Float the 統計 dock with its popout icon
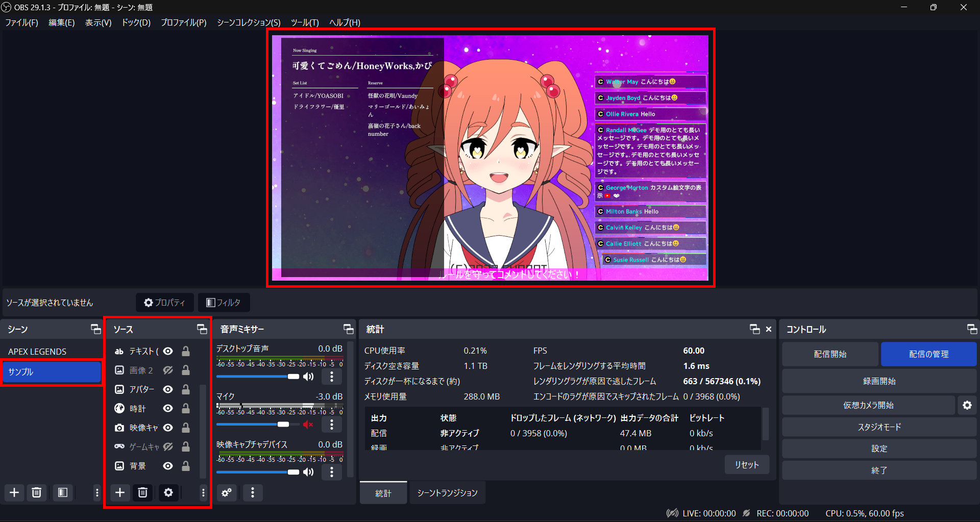 click(x=755, y=329)
